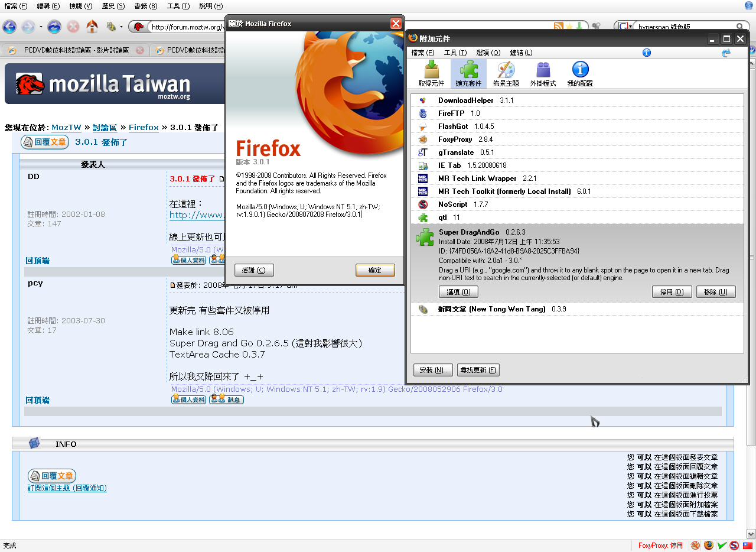Open the back/forward history dropdown arrow
This screenshot has width=756, height=552.
tap(41, 27)
